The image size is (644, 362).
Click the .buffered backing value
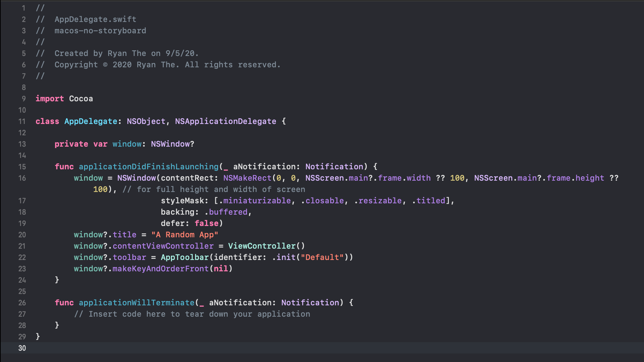228,212
